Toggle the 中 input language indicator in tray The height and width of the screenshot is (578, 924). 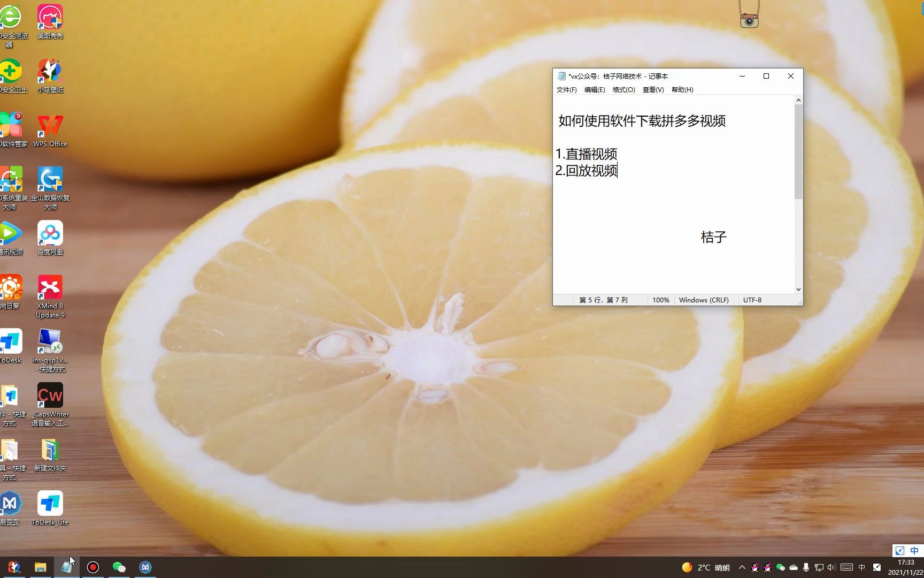[862, 567]
